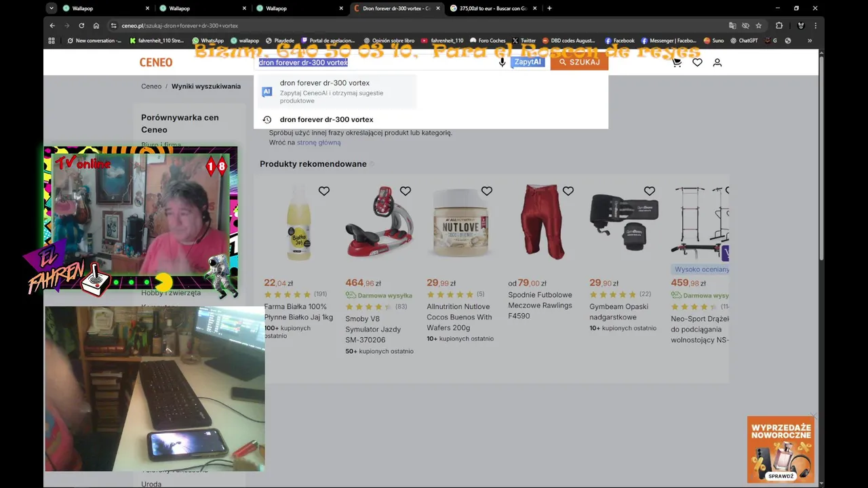Image resolution: width=868 pixels, height=488 pixels.
Task: Add Smoby V8 Symulator to favorites
Action: [x=406, y=191]
